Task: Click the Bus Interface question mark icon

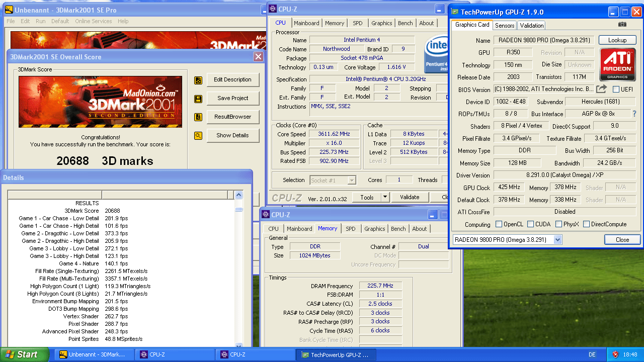Action: pos(634,114)
